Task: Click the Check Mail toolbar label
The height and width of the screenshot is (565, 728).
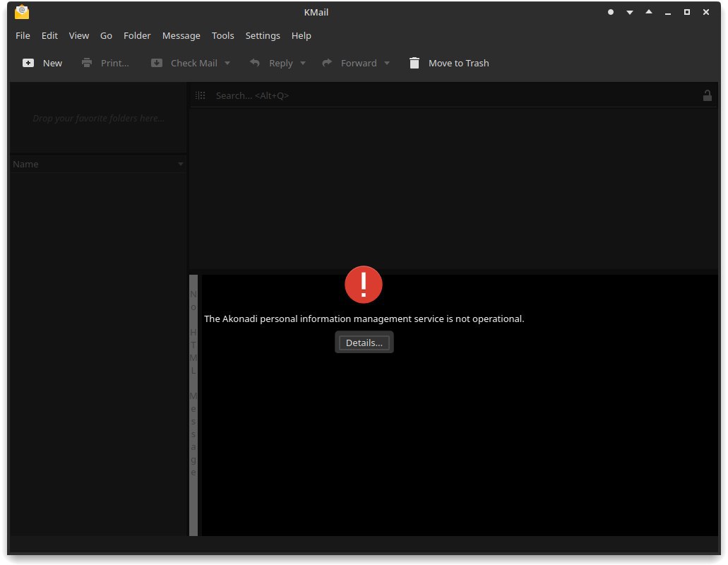Action: pyautogui.click(x=194, y=63)
